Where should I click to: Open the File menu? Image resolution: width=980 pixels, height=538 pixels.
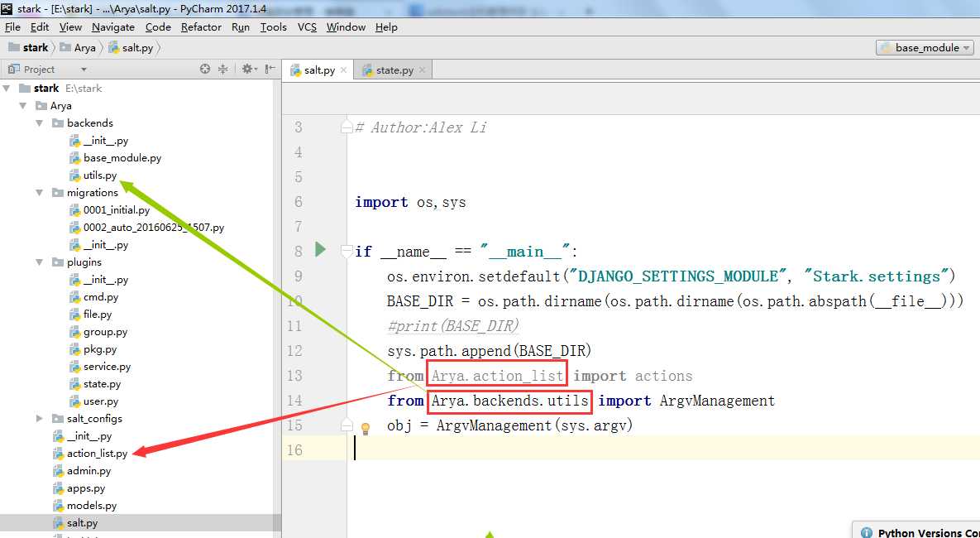click(x=12, y=26)
